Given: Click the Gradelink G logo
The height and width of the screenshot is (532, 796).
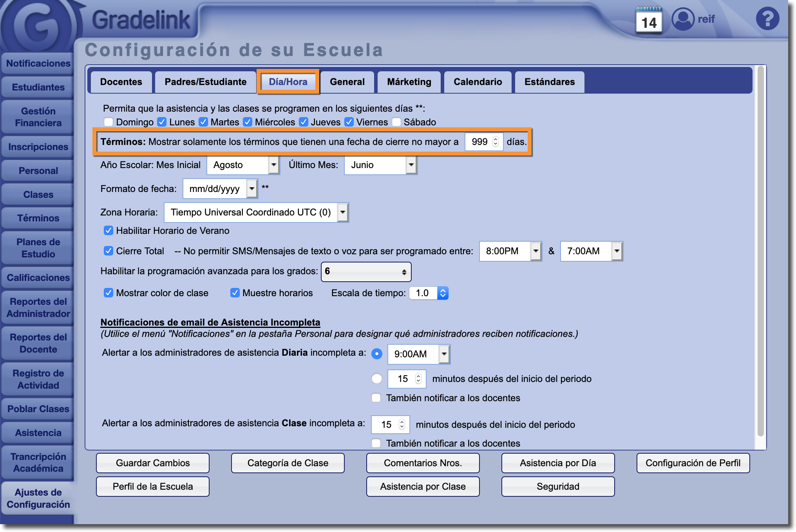Looking at the screenshot, I should tap(38, 27).
